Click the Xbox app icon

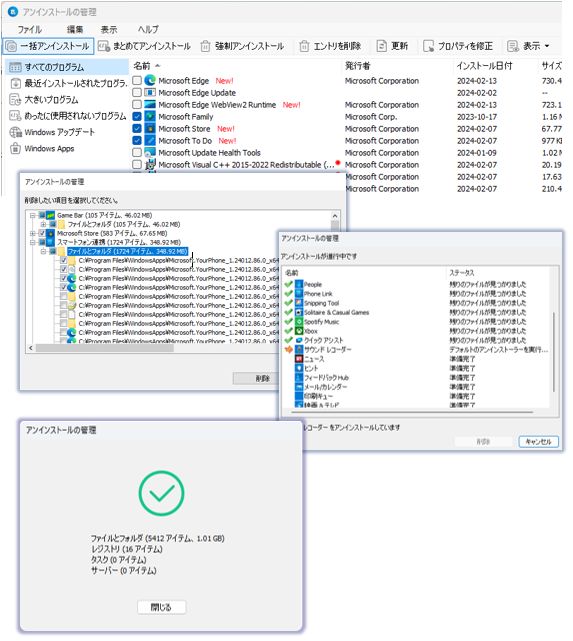[299, 331]
